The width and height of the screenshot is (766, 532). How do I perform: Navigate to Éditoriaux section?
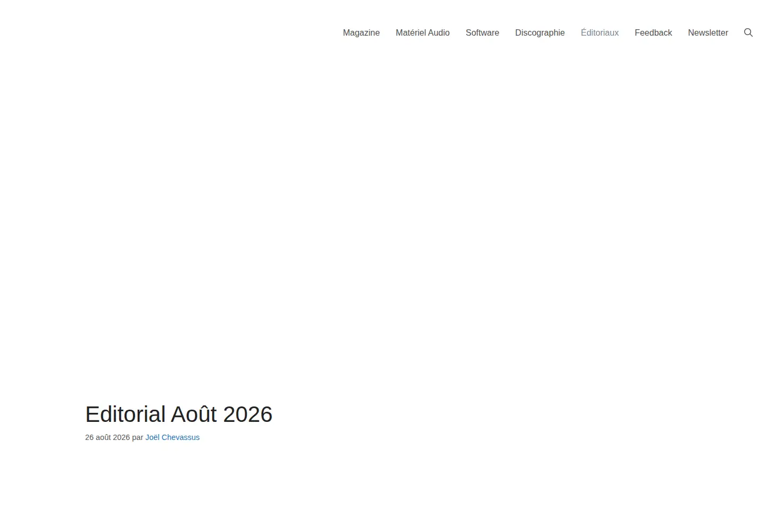pos(600,32)
